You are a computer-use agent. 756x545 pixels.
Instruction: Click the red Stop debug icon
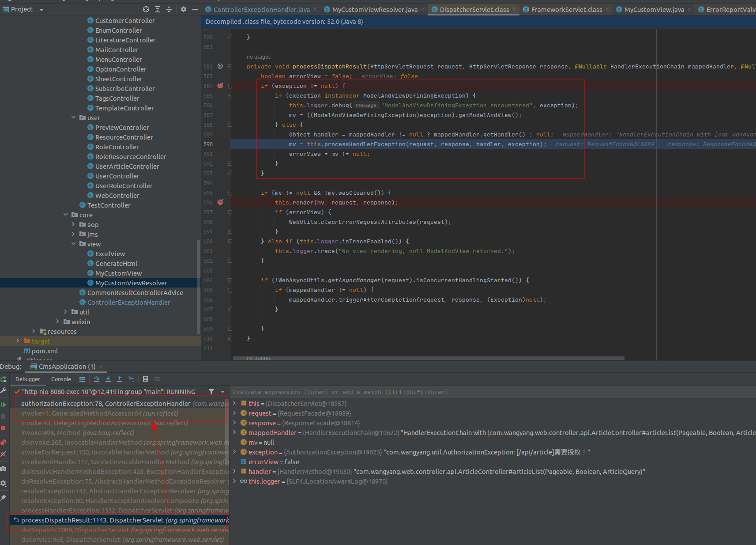(4, 428)
